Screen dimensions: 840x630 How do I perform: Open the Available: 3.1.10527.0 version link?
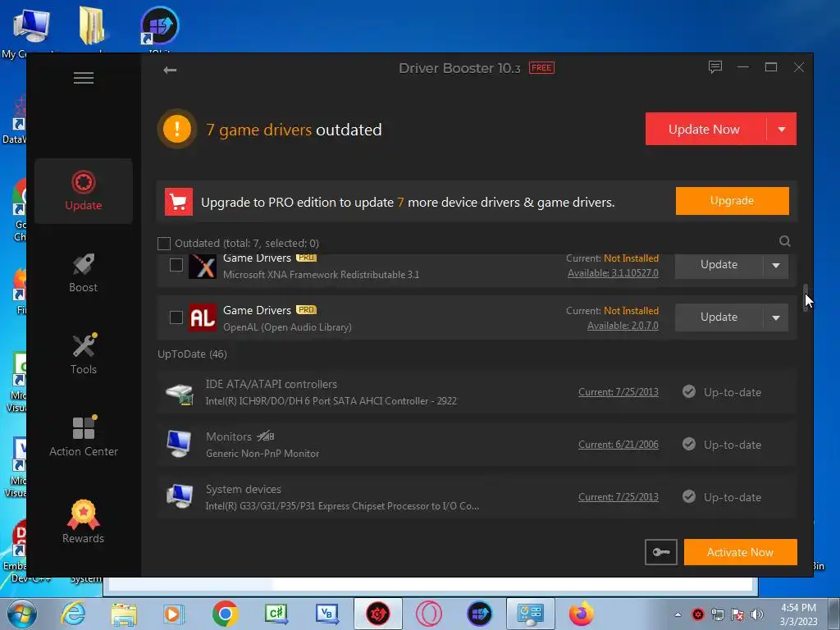[613, 273]
